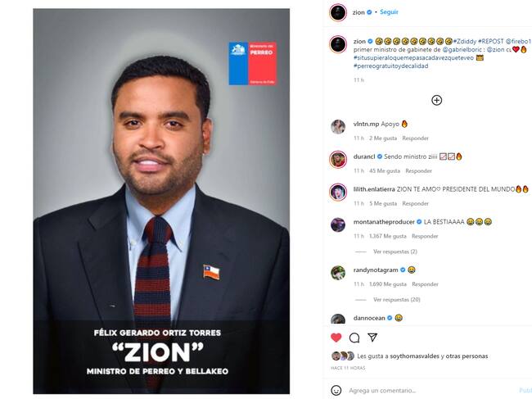The width and height of the screenshot is (532, 399).
Task: View likes via 'otras personas' link
Action: [x=467, y=356]
